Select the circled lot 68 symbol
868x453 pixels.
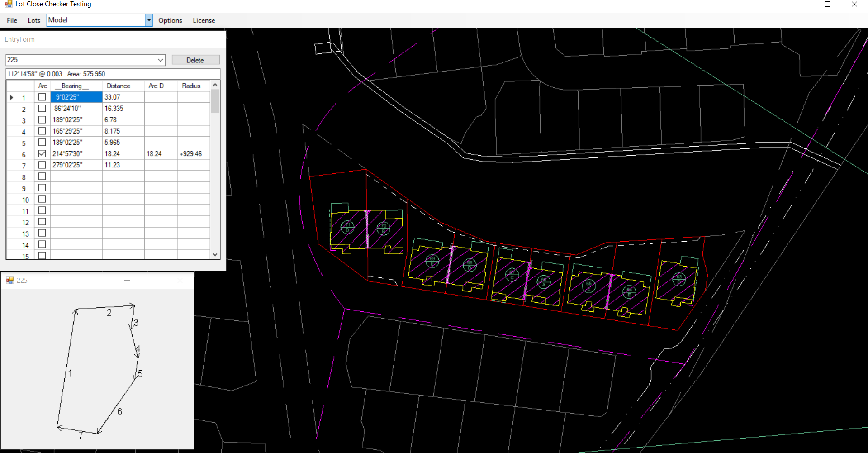point(470,265)
